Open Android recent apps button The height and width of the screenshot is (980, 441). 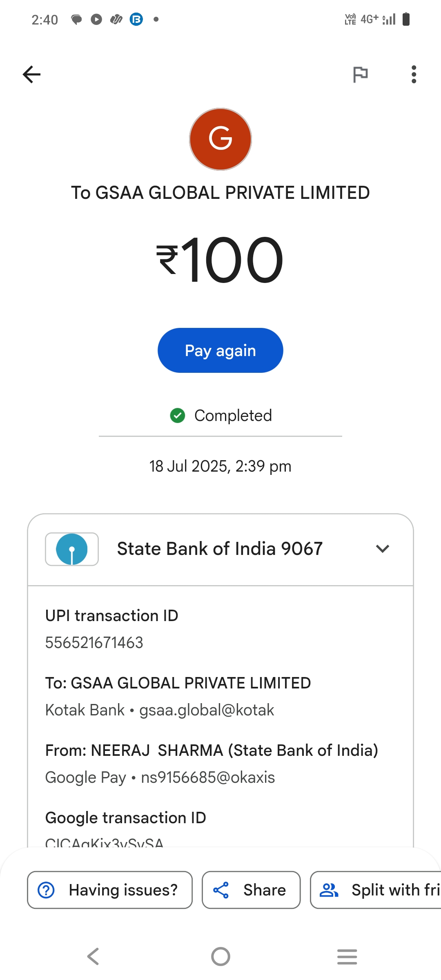pyautogui.click(x=347, y=956)
